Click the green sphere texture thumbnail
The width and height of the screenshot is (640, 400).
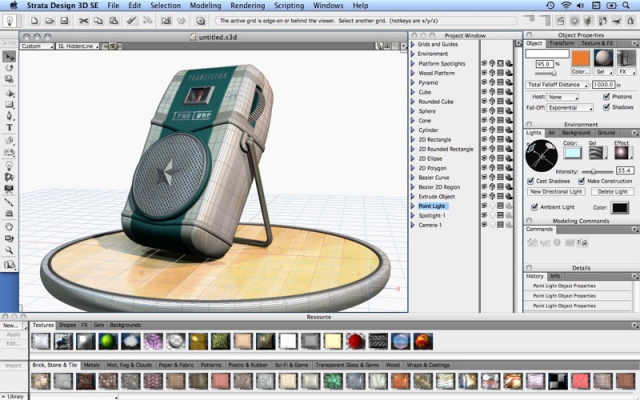pos(108,341)
